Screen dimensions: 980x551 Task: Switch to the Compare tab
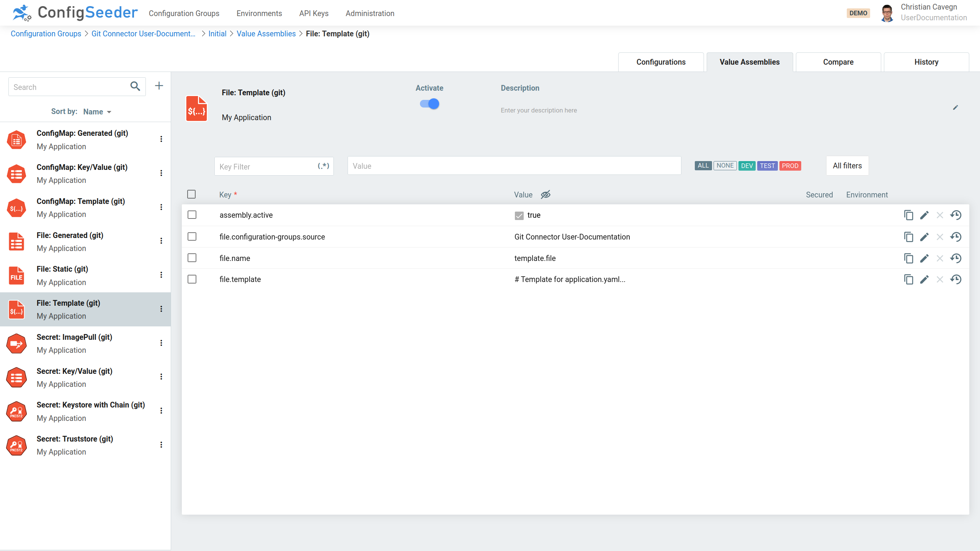point(838,62)
